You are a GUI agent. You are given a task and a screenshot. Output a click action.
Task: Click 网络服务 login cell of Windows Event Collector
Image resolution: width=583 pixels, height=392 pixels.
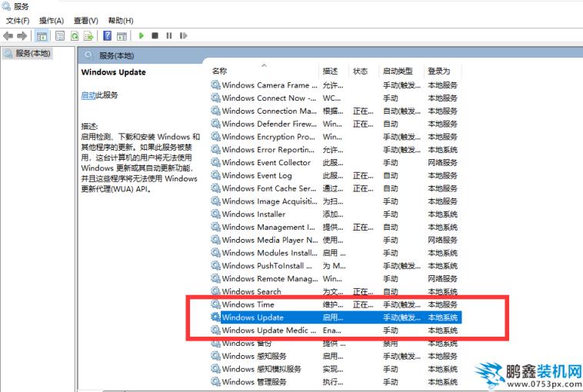[x=442, y=162]
